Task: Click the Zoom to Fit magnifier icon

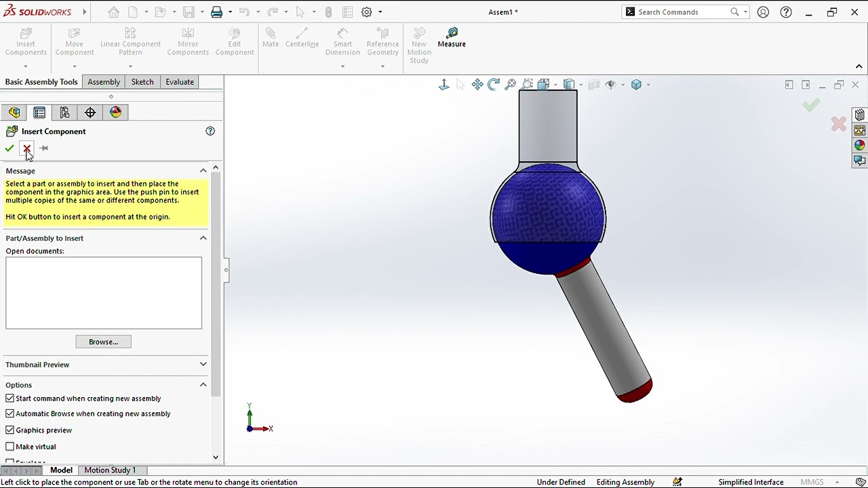Action: [x=511, y=85]
